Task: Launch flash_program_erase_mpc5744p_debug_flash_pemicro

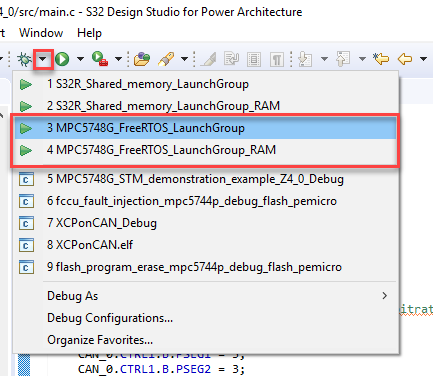Action: (x=206, y=267)
